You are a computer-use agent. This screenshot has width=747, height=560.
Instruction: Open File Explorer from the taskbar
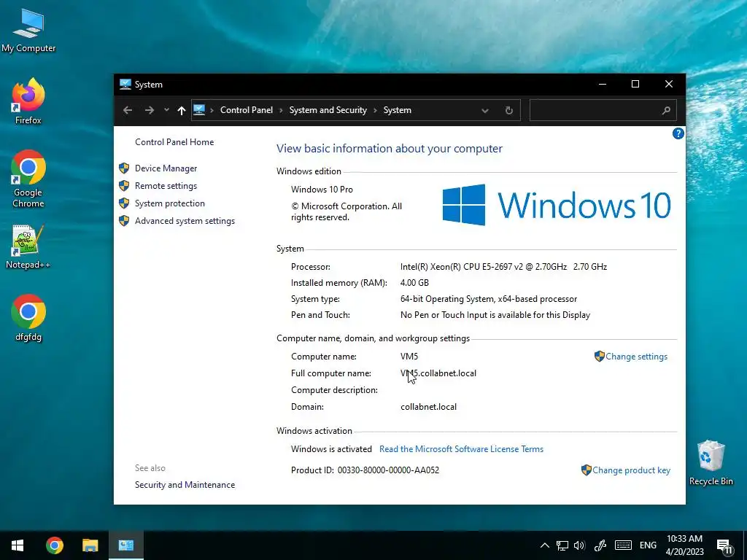click(90, 545)
